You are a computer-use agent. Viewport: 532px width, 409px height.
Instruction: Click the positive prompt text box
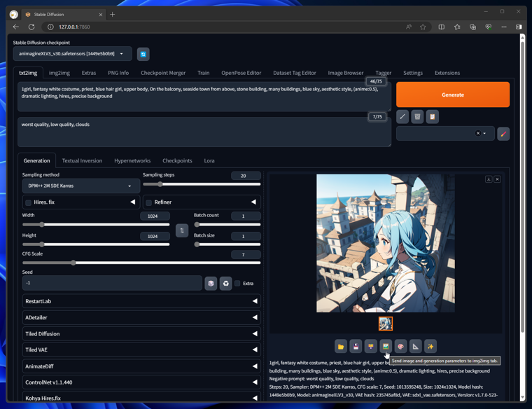(x=204, y=97)
